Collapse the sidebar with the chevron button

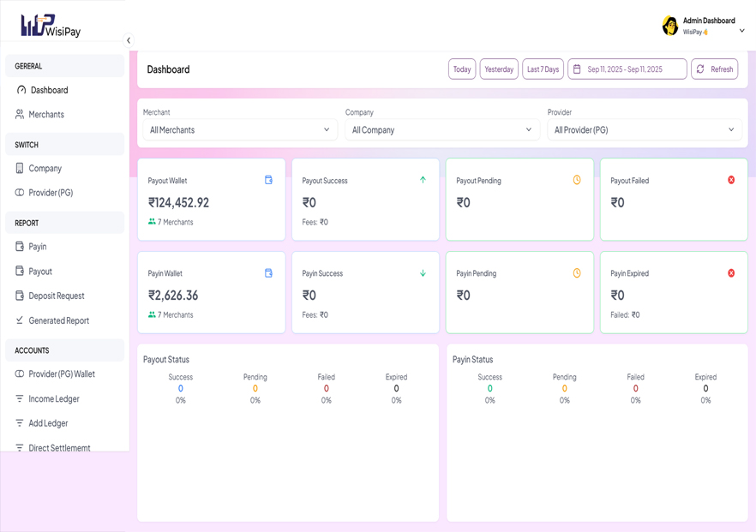[x=129, y=40]
